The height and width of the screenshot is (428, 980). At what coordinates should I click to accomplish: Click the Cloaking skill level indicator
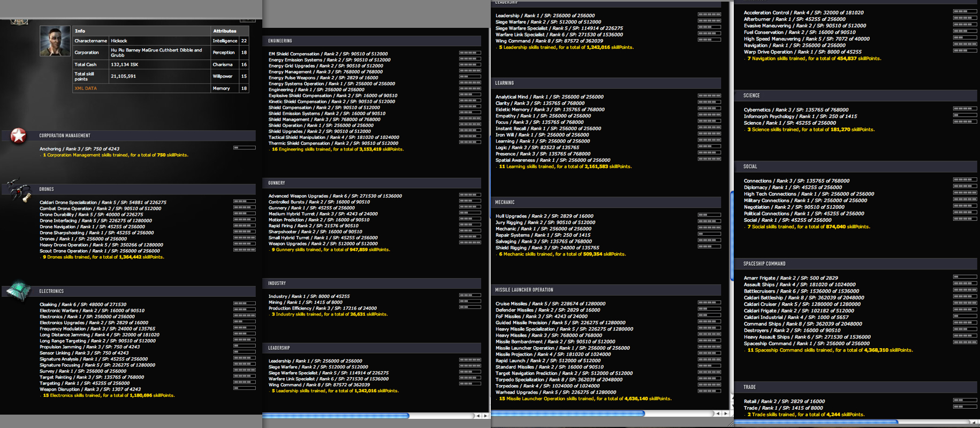(x=244, y=304)
